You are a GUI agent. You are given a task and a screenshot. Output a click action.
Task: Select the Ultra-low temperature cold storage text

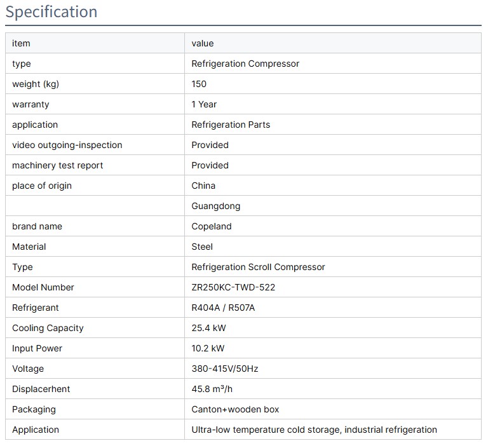266,430
